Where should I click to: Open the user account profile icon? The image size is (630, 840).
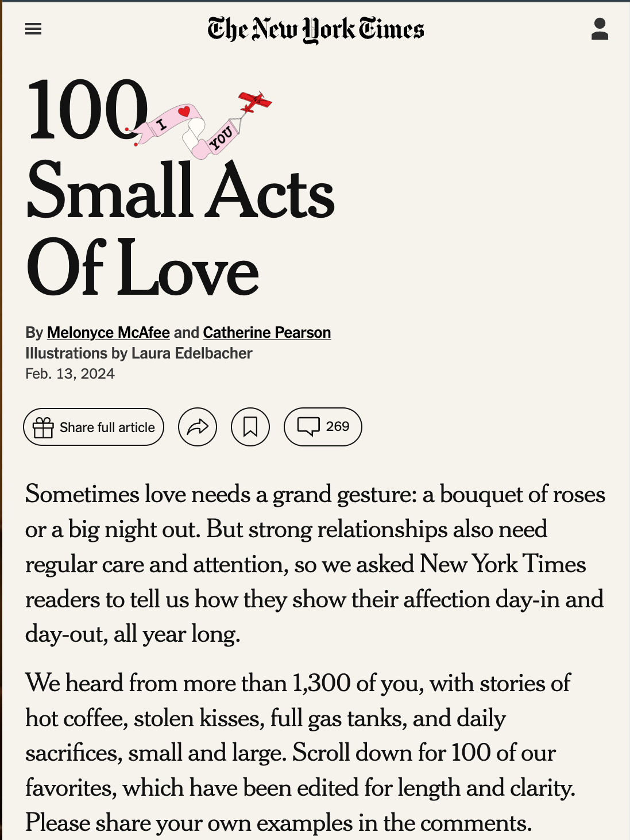tap(600, 29)
